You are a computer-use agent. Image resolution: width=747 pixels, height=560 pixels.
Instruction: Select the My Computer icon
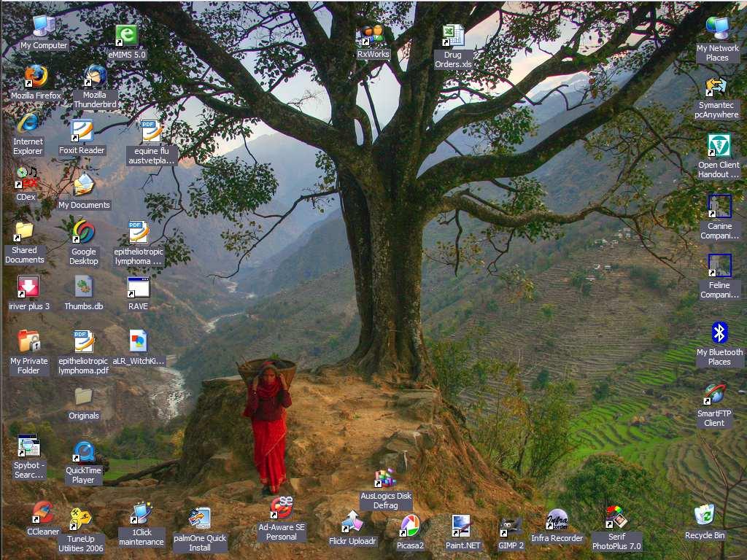[x=44, y=26]
